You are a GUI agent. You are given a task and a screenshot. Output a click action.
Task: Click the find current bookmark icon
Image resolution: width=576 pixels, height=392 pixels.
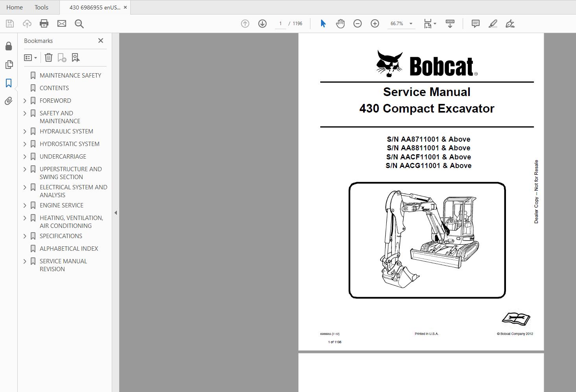(76, 58)
